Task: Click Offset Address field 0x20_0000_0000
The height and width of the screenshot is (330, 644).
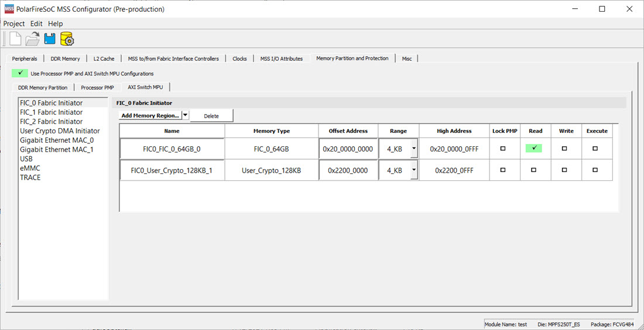Action: 348,149
